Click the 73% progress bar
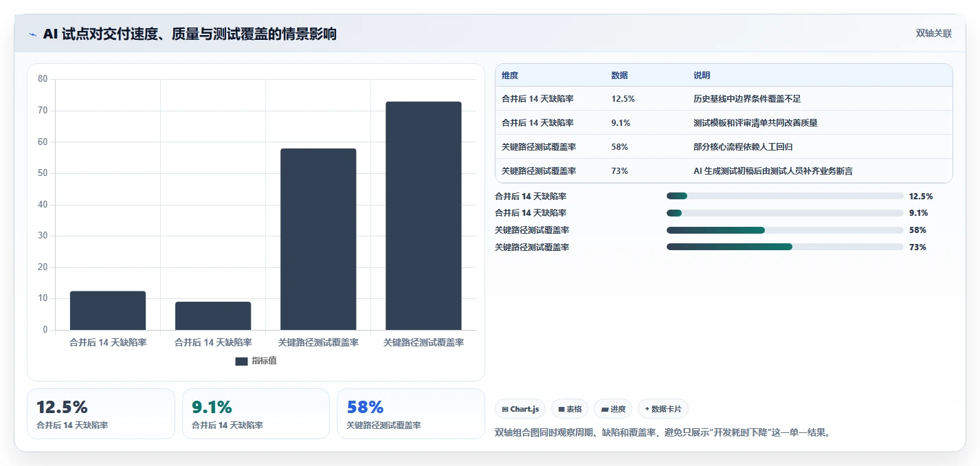This screenshot has width=980, height=466. click(x=785, y=247)
